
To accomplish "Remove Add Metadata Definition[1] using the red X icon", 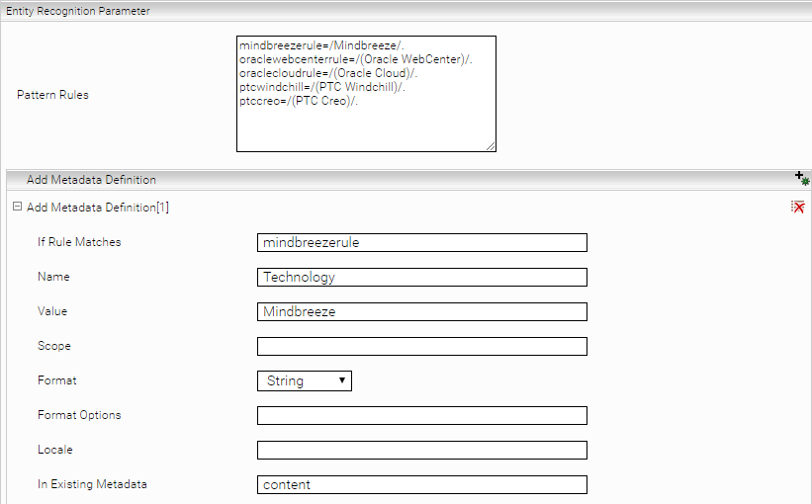I will [x=797, y=207].
